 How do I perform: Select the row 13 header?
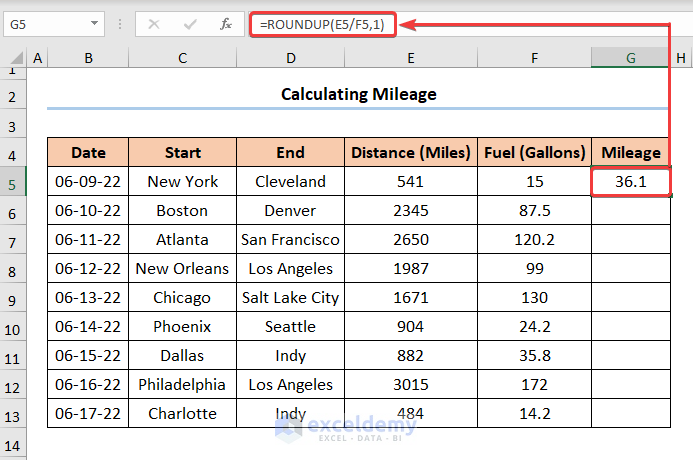(13, 414)
